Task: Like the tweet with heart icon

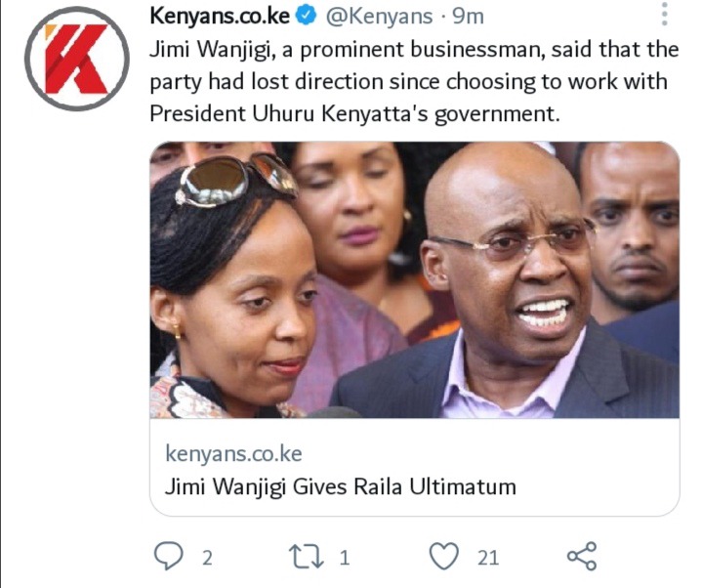Action: pos(444,556)
